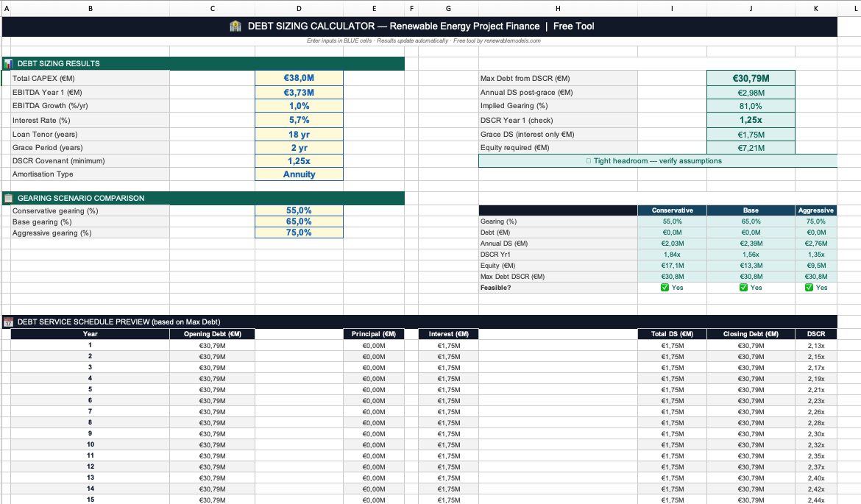
Task: Select column D header
Action: click(x=300, y=8)
